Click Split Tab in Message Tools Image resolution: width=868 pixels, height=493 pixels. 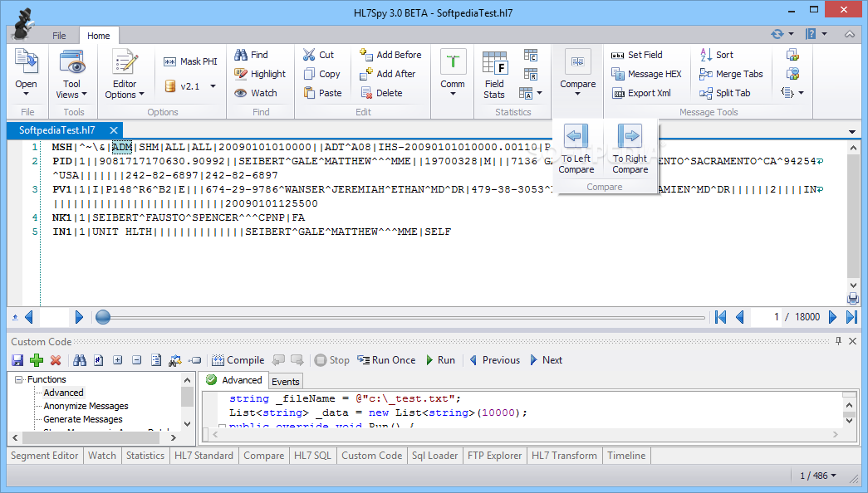coord(724,93)
